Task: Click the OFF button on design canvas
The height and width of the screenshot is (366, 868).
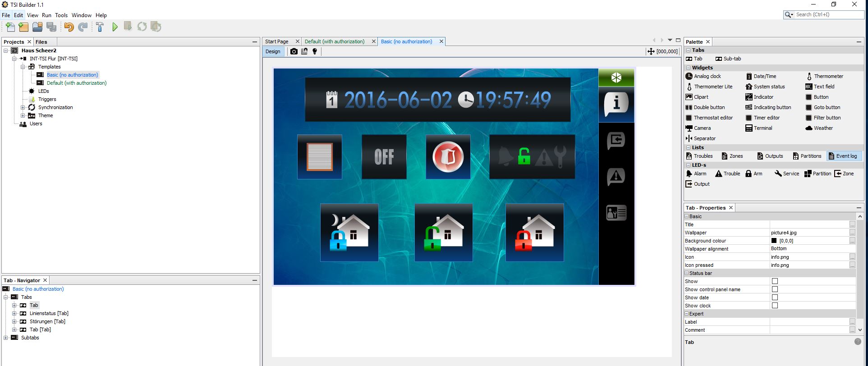Action: 384,157
